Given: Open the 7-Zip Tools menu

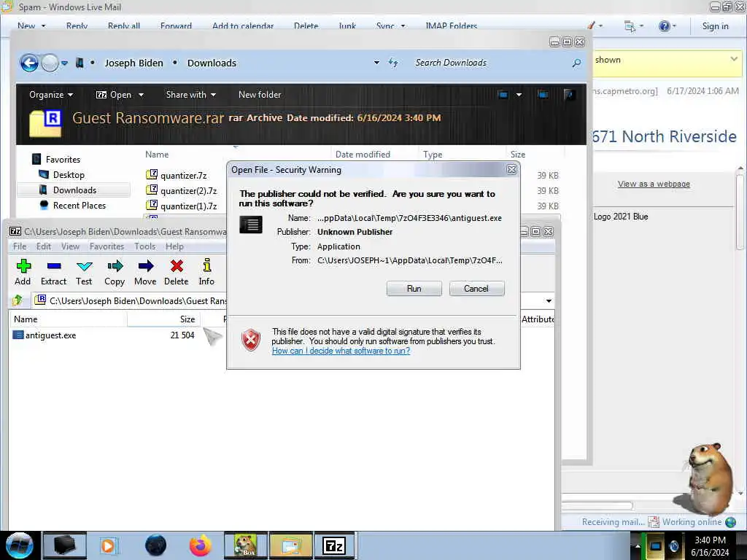Looking at the screenshot, I should (145, 246).
